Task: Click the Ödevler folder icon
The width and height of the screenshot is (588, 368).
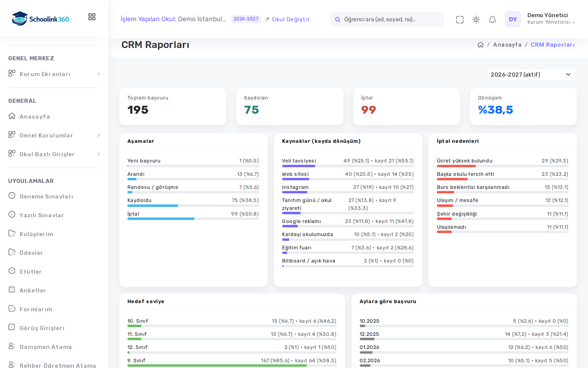Action: pos(12,252)
